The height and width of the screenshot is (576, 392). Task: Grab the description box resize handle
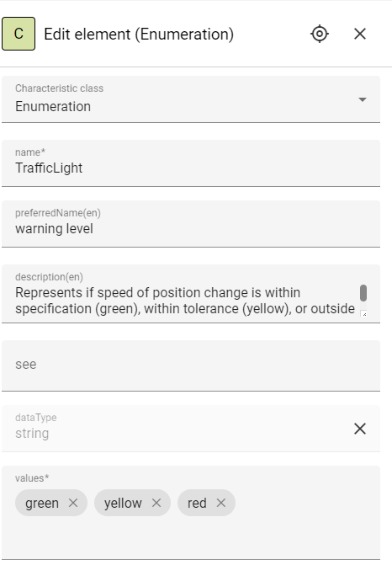363,314
